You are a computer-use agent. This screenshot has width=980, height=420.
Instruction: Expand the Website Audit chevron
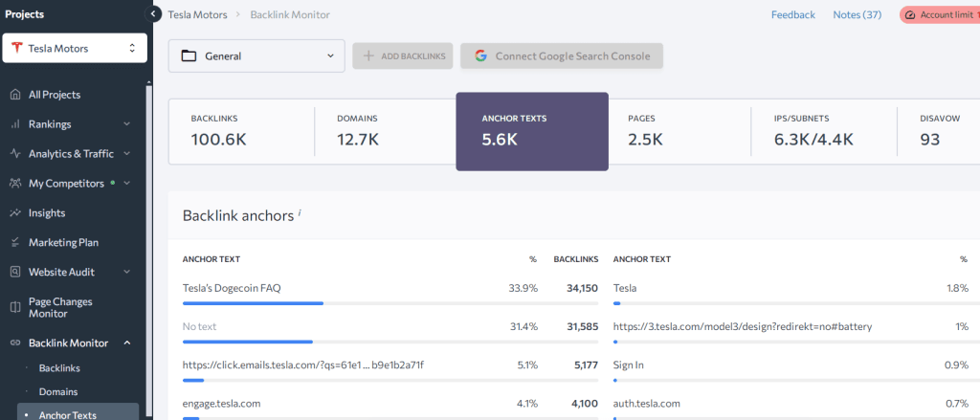127,272
